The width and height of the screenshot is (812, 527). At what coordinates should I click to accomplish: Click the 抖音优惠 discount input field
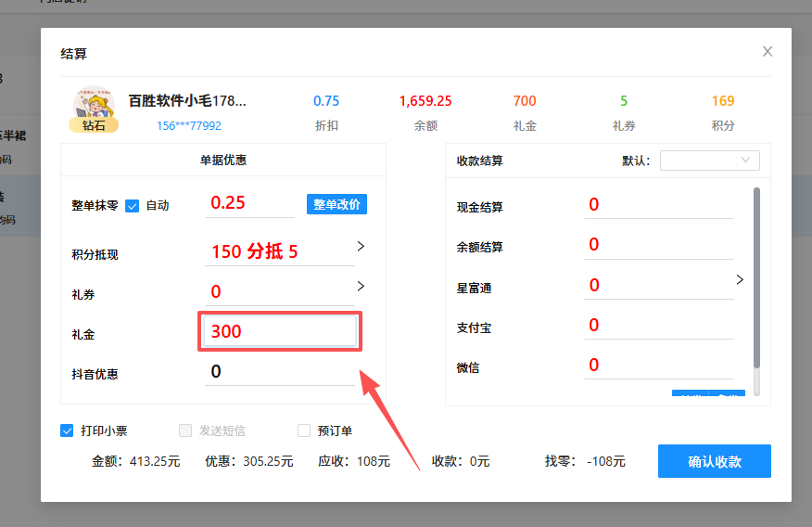pos(279,372)
